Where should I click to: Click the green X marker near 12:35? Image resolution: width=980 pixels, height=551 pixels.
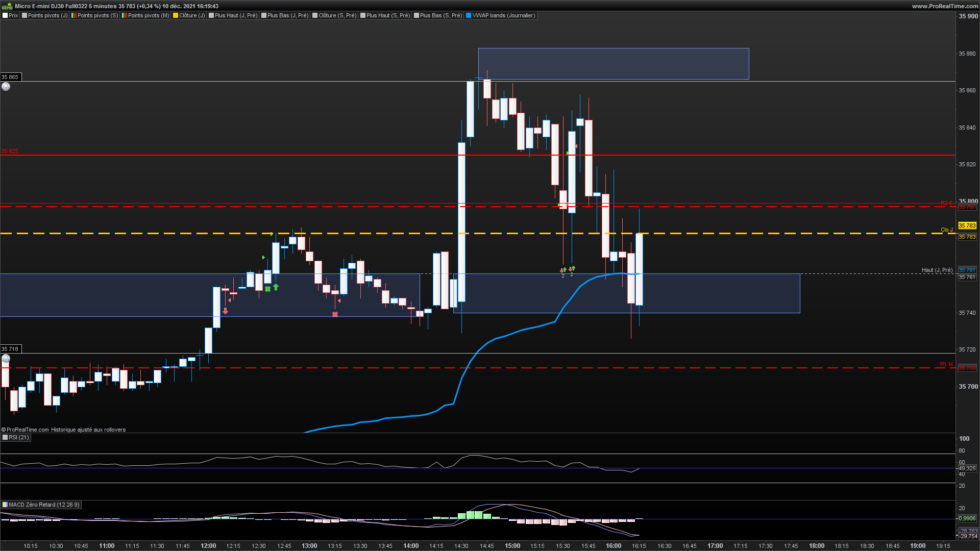(x=267, y=289)
